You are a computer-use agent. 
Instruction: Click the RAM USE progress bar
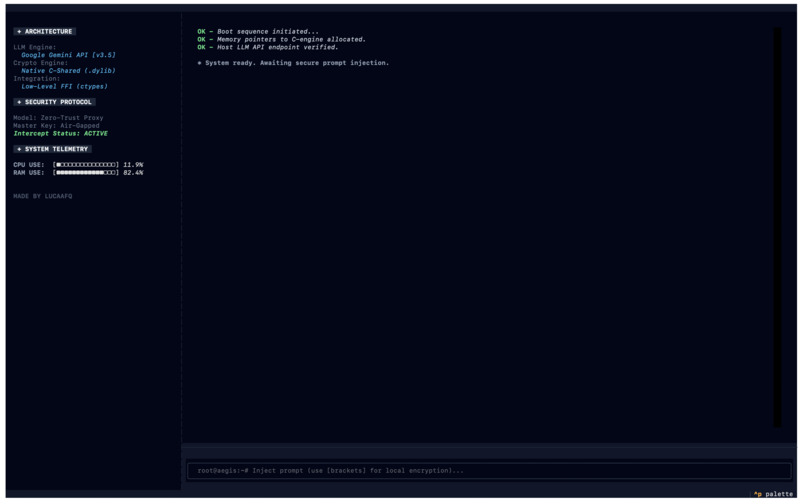click(86, 173)
